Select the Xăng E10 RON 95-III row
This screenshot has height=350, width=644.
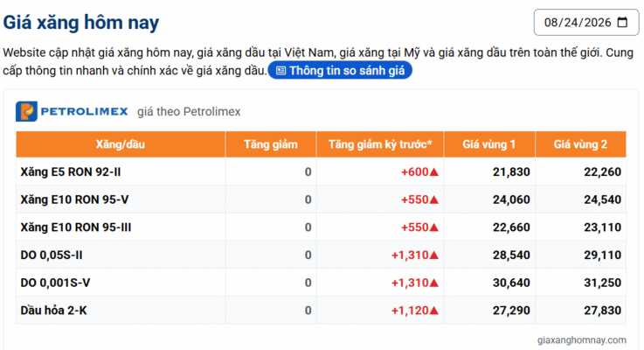pyautogui.click(x=321, y=227)
